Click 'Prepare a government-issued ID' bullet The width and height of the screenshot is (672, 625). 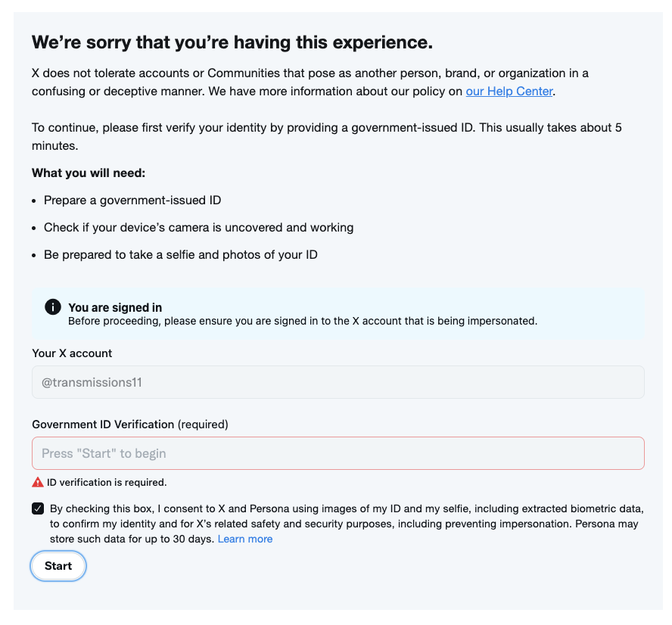pos(132,201)
